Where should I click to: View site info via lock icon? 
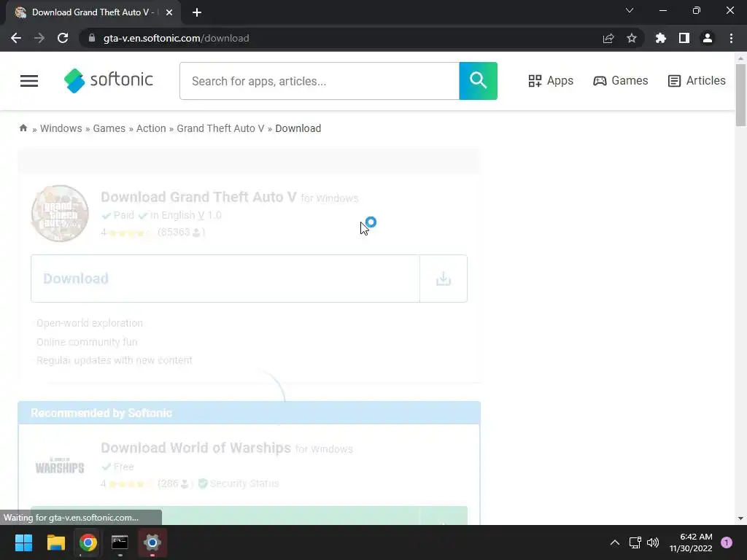[x=92, y=38]
